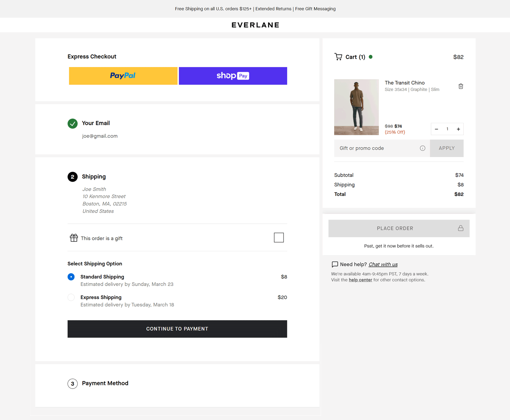This screenshot has height=420, width=510.
Task: Click the lock icon on Place Order
Action: (460, 228)
